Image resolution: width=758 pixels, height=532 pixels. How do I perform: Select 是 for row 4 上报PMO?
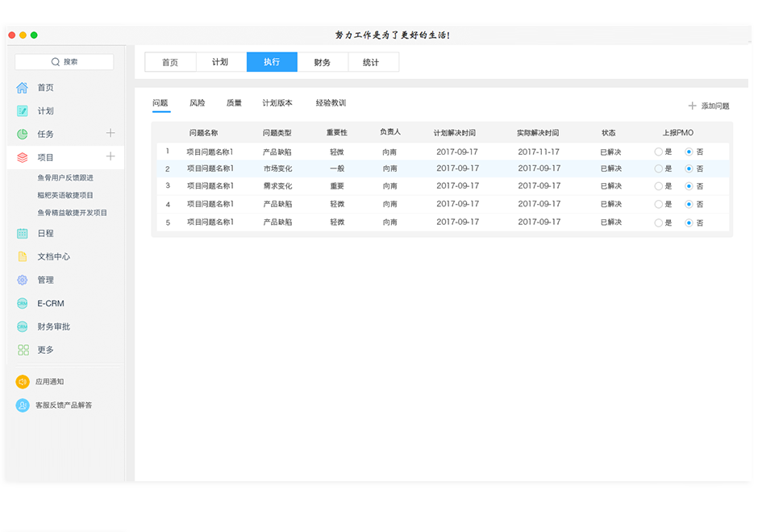coord(659,205)
